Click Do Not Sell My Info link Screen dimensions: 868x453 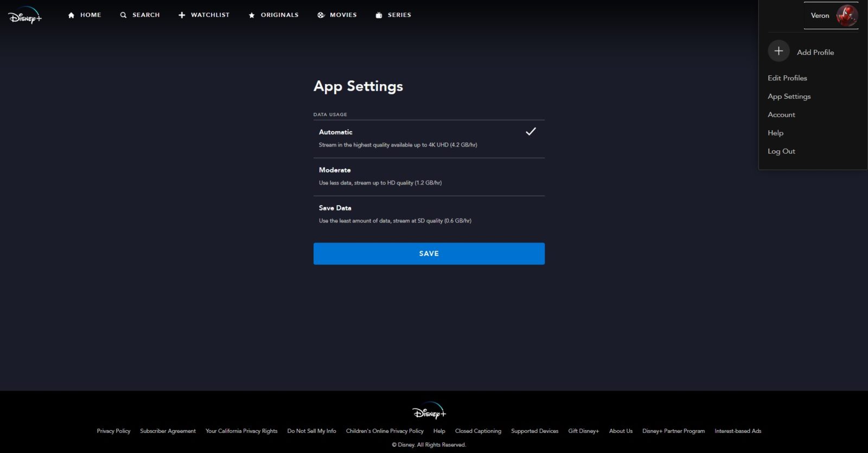coord(311,431)
